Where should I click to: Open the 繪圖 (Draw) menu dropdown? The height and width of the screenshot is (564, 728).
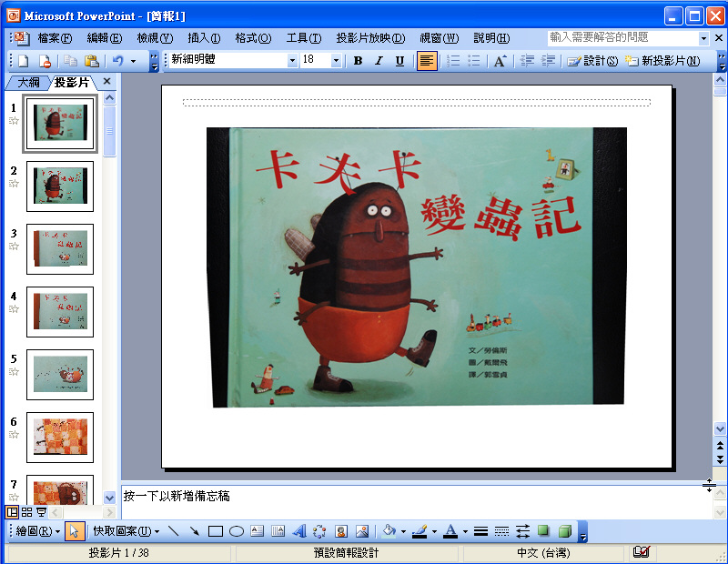[37, 530]
